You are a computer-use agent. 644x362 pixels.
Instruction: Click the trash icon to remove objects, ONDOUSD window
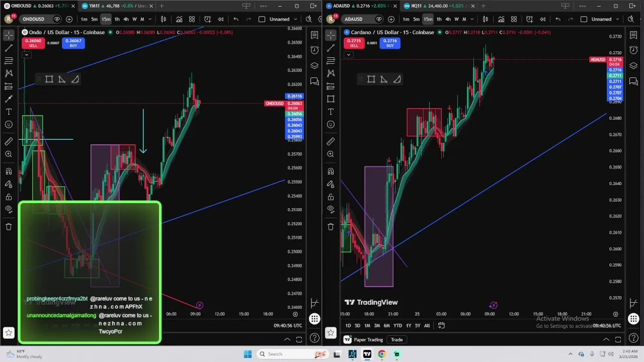[x=9, y=226]
